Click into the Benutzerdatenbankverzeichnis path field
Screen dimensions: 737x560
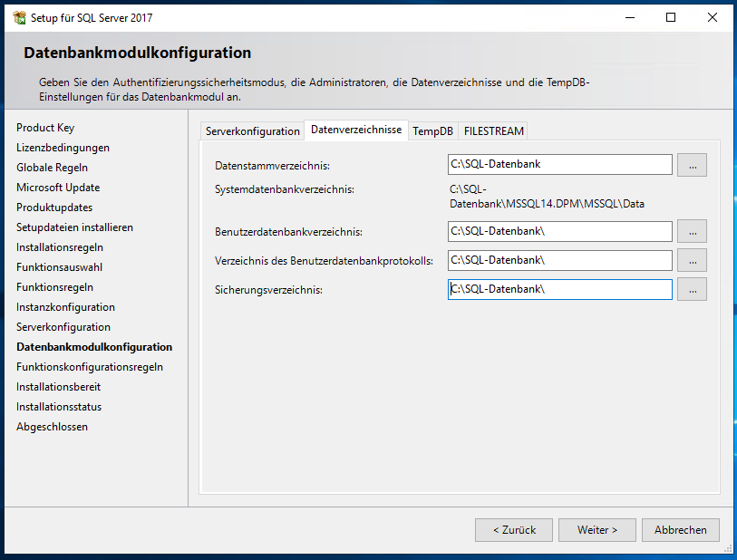click(x=560, y=231)
